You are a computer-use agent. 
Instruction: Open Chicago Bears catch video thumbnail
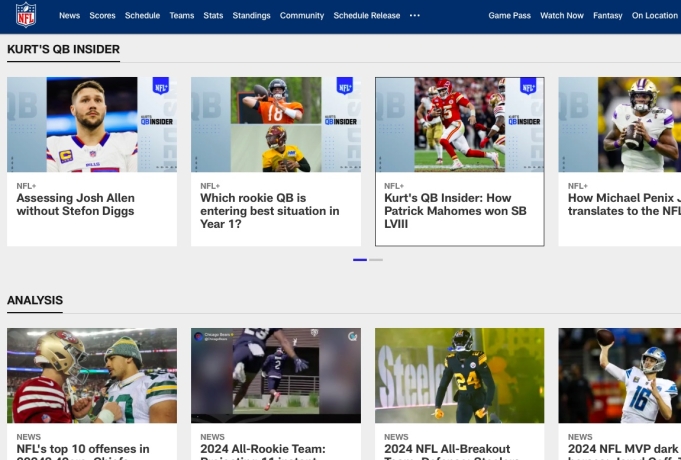(x=276, y=376)
